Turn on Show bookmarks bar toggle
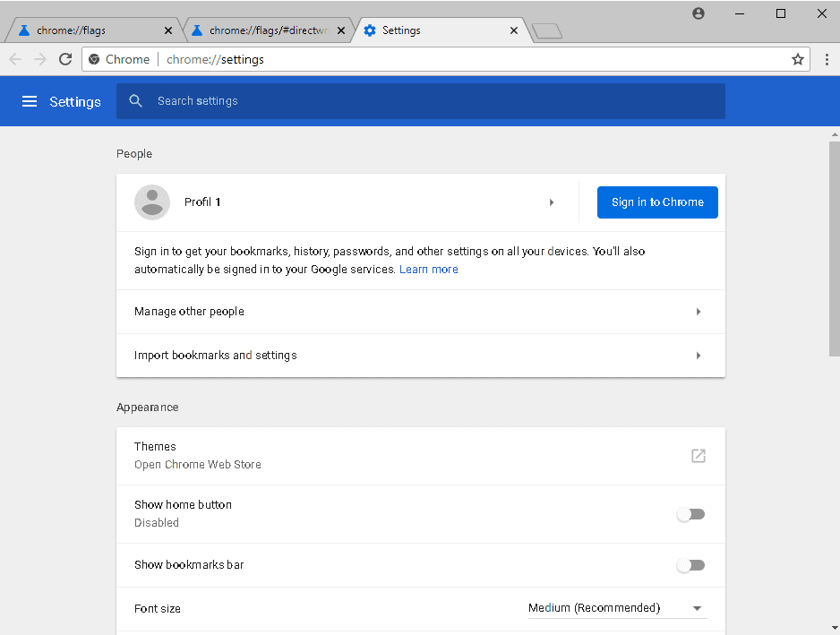 pos(690,565)
